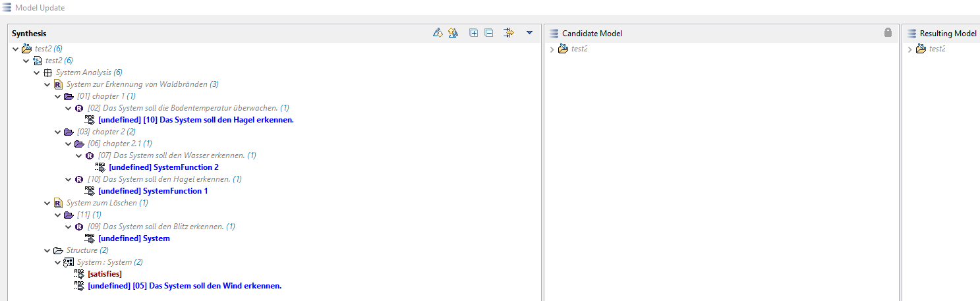Viewport: 980px width, 301px height.
Task: Click requirements module icon for System zum Löschen
Action: (x=58, y=203)
